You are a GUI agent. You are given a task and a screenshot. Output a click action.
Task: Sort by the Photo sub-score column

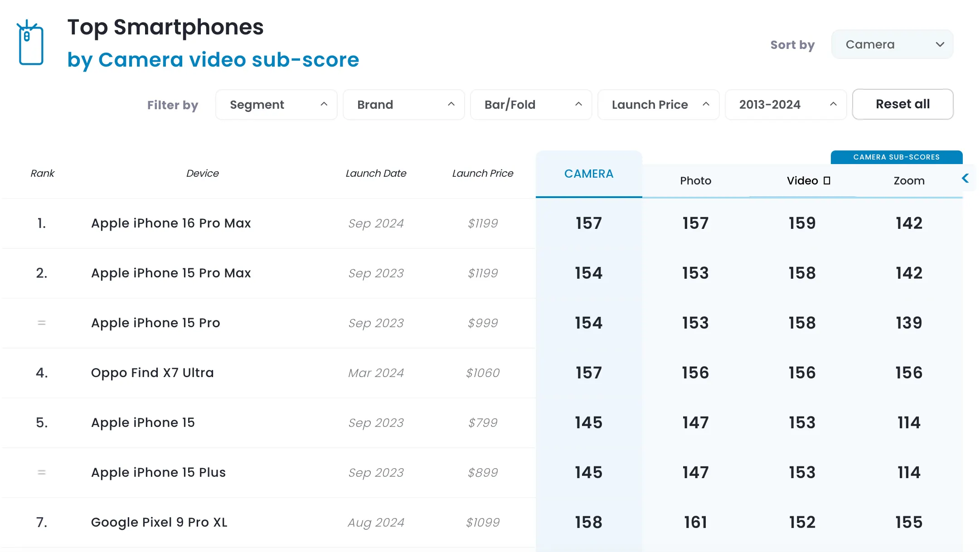pyautogui.click(x=695, y=181)
